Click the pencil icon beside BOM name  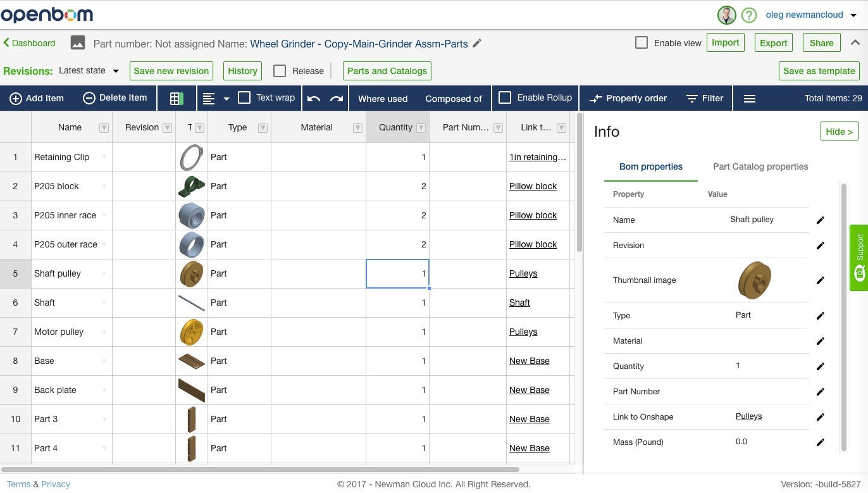coord(478,43)
